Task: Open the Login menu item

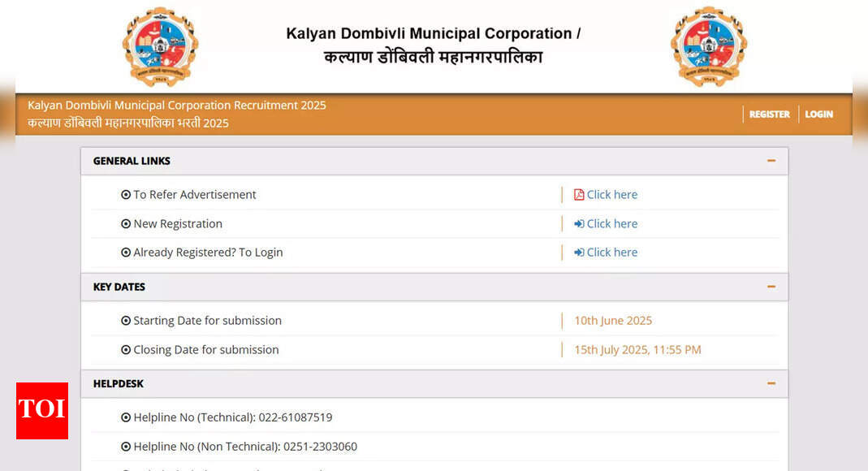Action: (818, 115)
